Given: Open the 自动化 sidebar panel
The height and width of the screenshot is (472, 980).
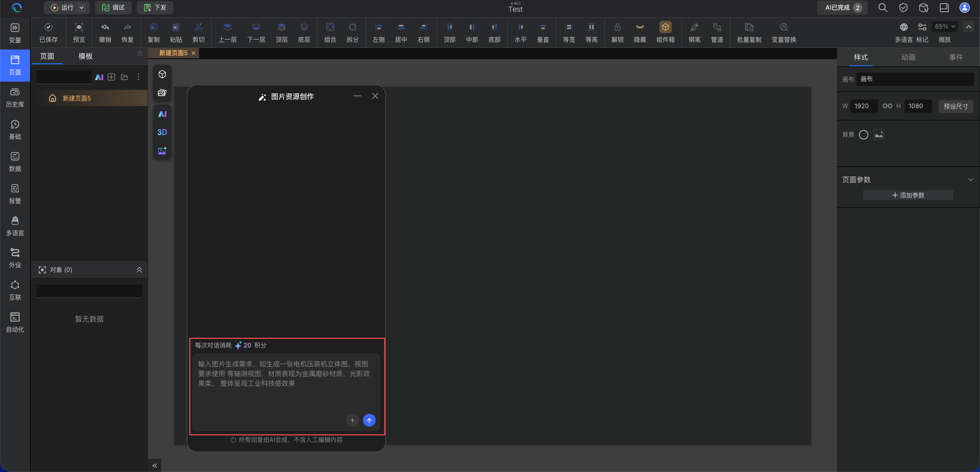Looking at the screenshot, I should 15,322.
